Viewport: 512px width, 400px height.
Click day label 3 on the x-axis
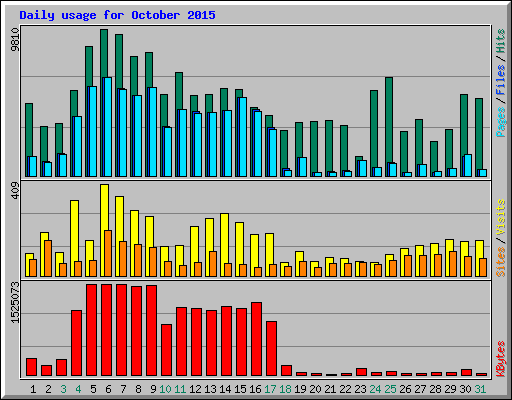[63, 389]
